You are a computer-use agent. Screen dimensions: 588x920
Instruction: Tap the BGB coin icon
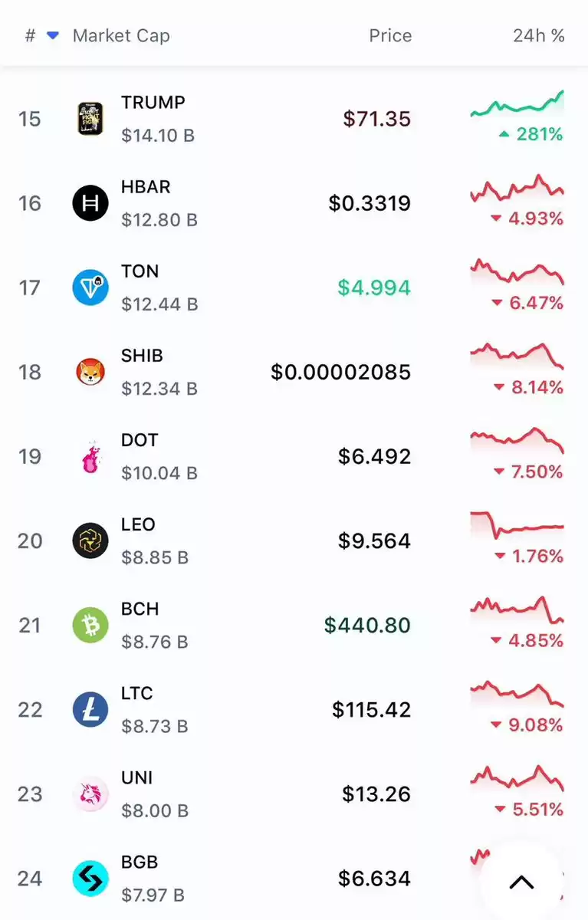coord(90,878)
